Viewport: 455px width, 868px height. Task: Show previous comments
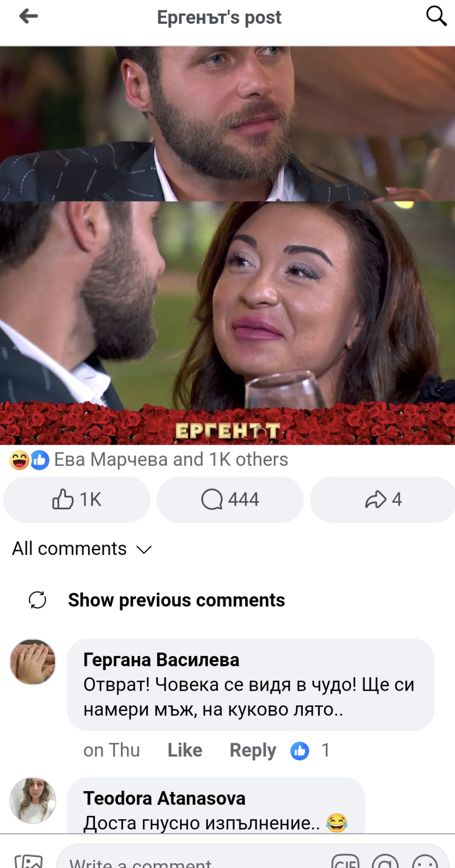tap(176, 600)
